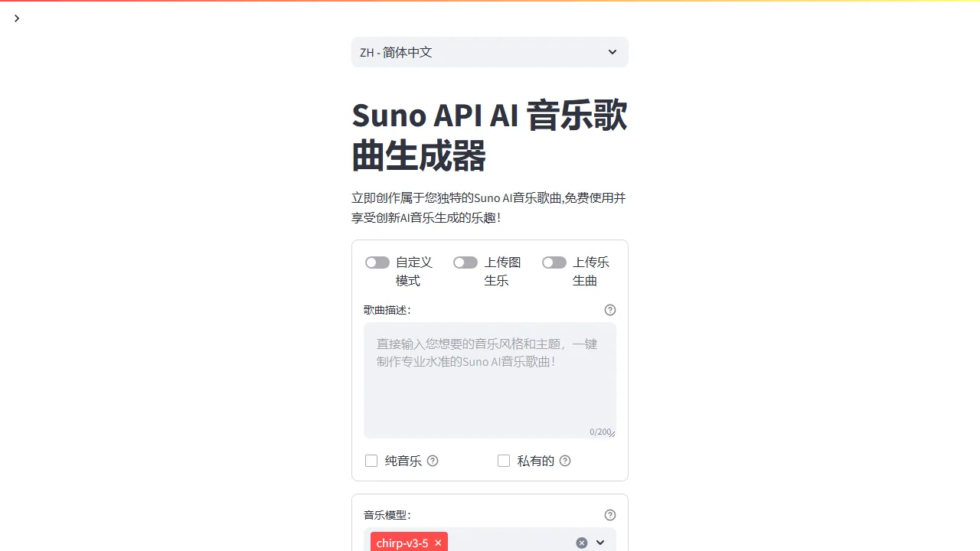Clear all selected models via the circular × icon

point(581,543)
